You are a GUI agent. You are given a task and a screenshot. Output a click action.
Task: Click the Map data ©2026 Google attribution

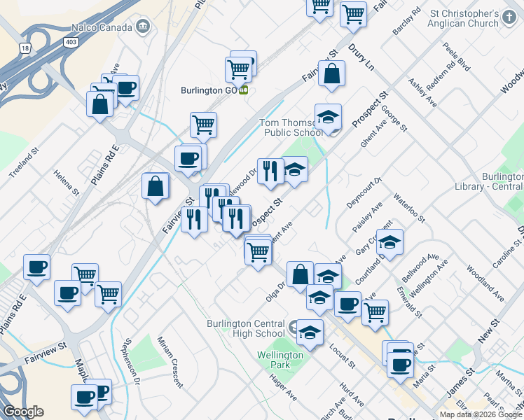(x=481, y=414)
